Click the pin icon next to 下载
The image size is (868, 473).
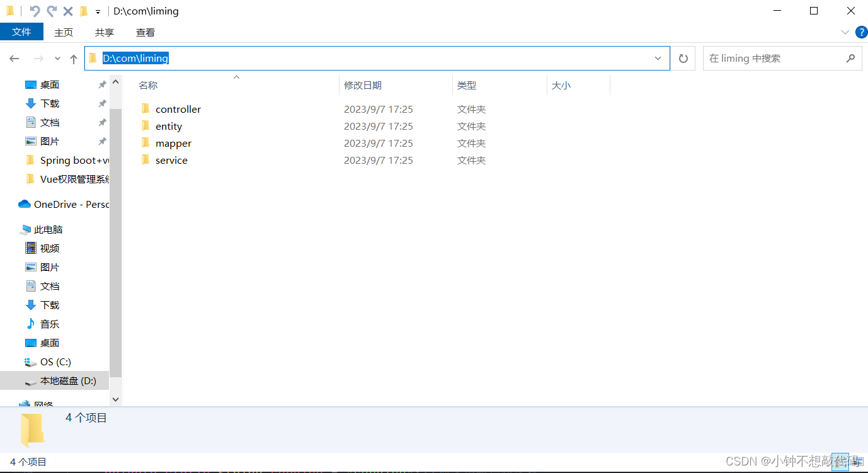click(x=102, y=103)
